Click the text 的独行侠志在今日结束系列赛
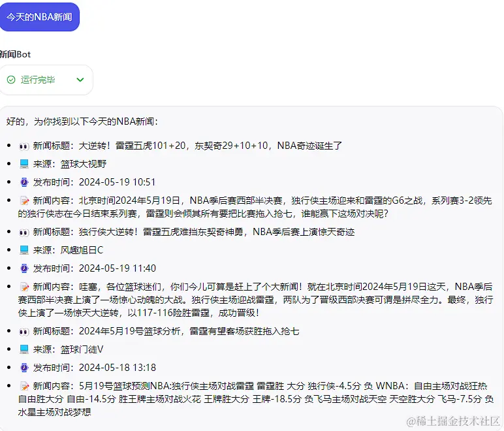The height and width of the screenshot is (431, 504). click(x=78, y=214)
